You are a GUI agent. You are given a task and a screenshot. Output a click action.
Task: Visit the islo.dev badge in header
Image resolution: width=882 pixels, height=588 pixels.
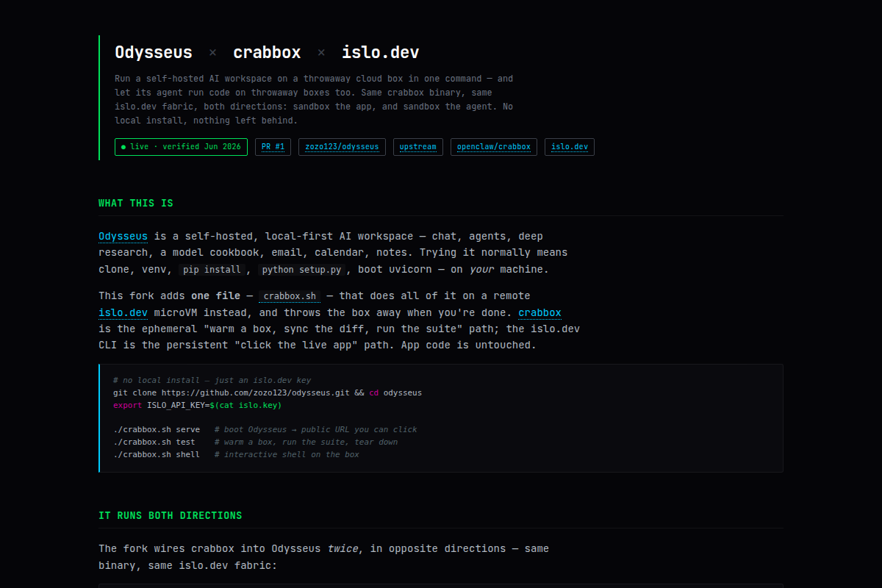570,147
